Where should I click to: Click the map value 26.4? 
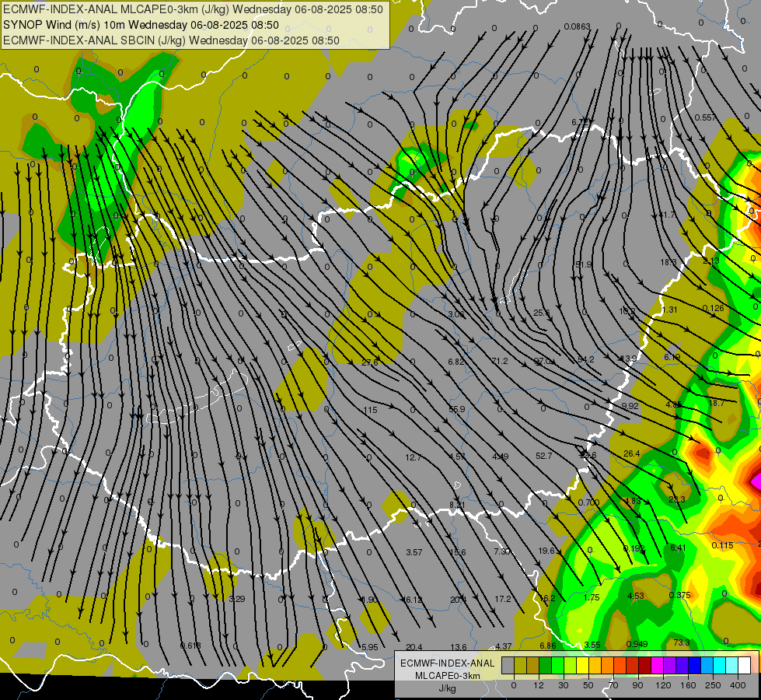coord(631,453)
